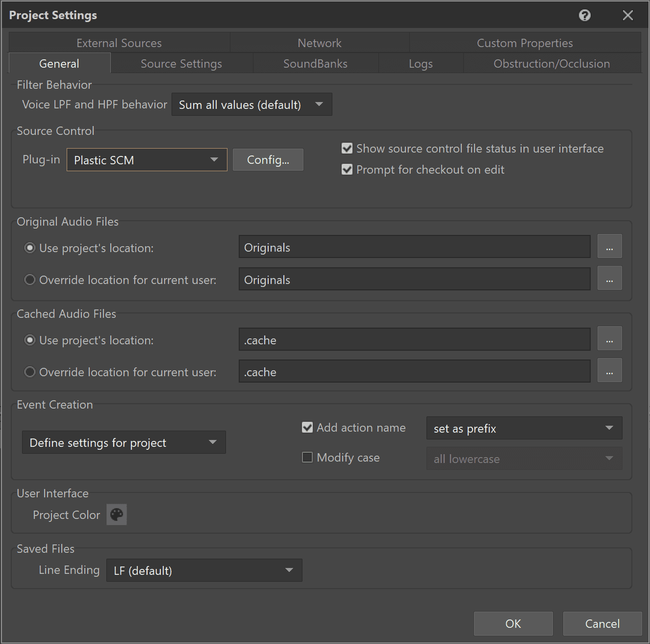
Task: Open the Voice LPF and HPF behavior dropdown
Action: tap(251, 104)
